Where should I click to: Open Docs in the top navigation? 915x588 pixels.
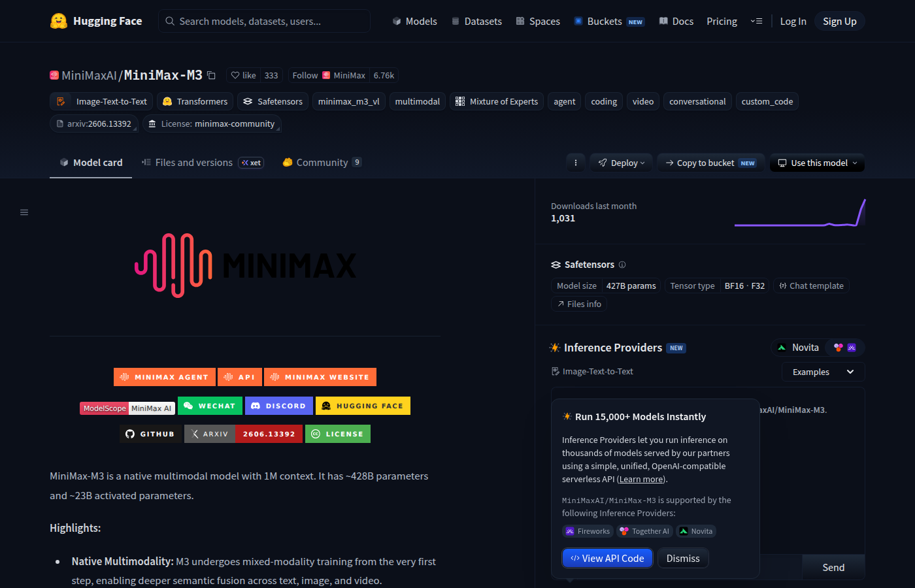coord(676,21)
